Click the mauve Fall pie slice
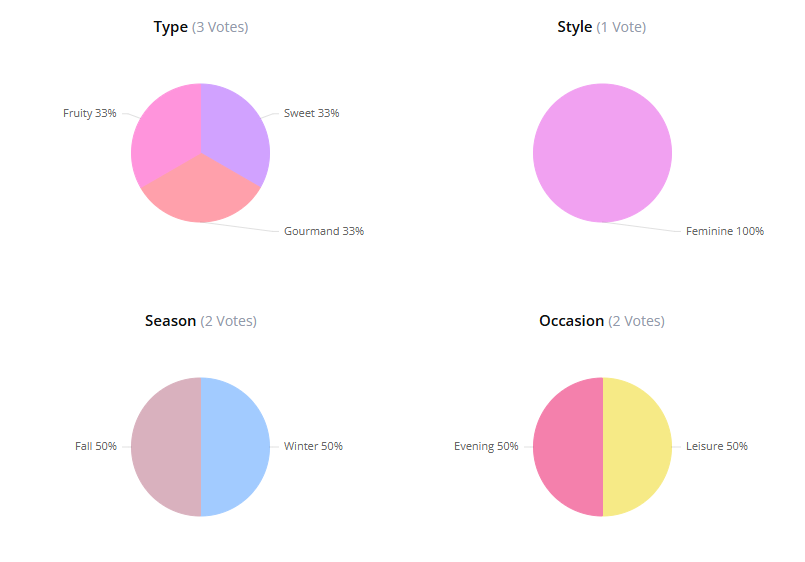This screenshot has height=562, width=805. (166, 447)
